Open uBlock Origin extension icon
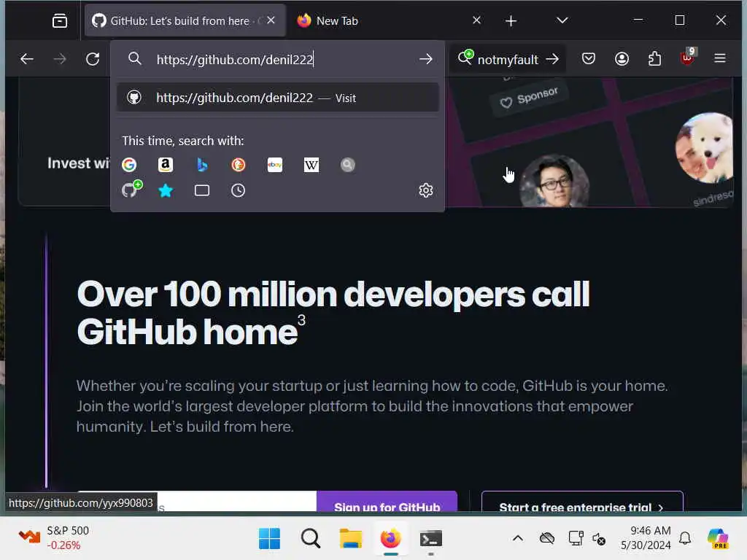747x560 pixels. 687,58
